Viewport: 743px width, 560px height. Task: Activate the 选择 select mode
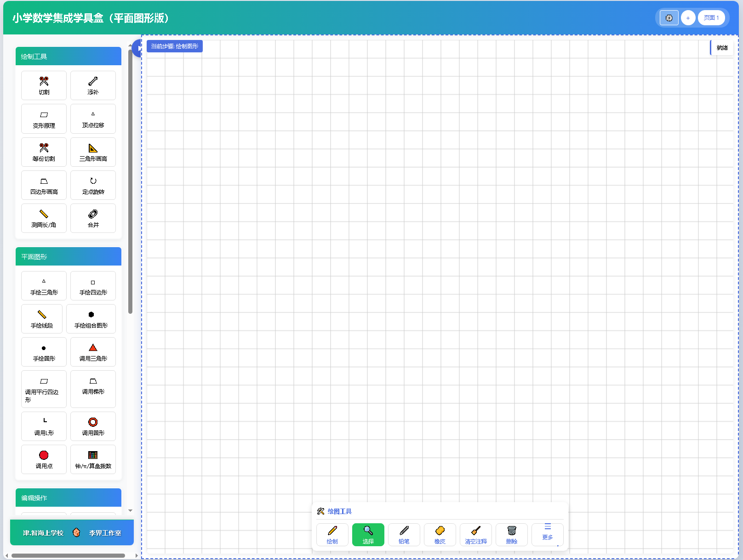coord(368,535)
